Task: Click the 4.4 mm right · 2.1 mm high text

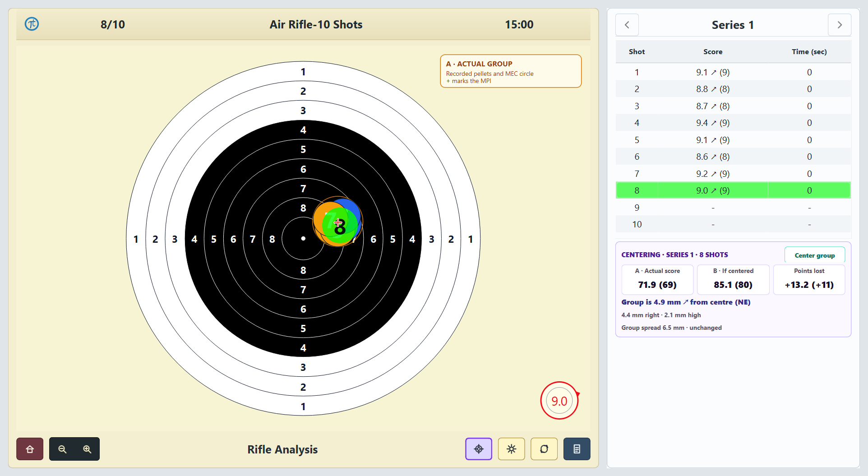Action: 661,315
